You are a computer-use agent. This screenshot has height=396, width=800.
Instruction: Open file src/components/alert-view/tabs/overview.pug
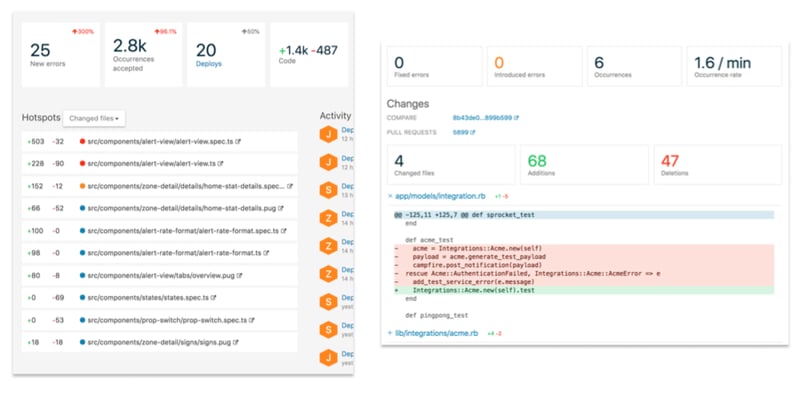(161, 276)
